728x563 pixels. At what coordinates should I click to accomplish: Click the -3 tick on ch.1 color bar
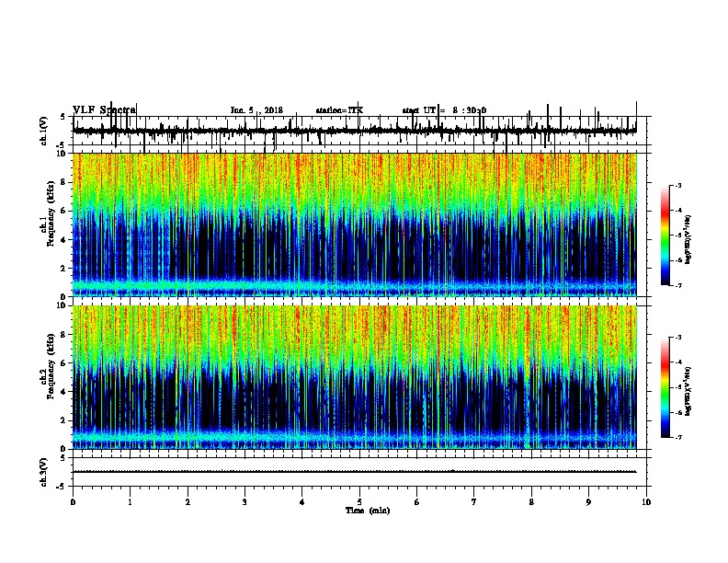677,185
